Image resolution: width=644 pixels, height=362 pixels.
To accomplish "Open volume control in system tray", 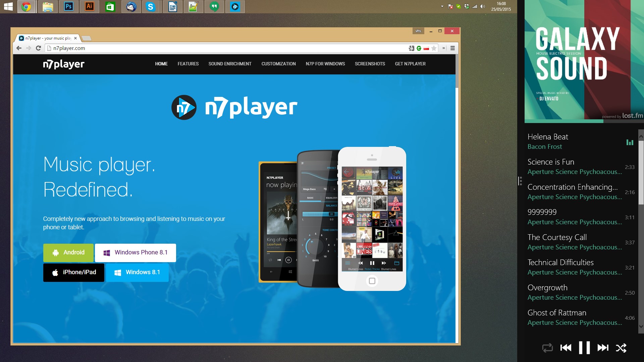I will click(483, 6).
